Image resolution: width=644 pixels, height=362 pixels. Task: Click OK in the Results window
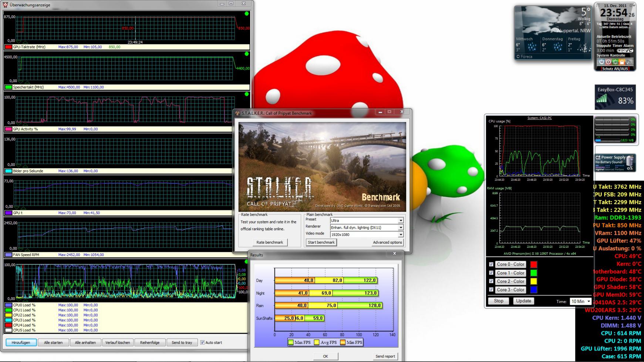click(x=326, y=356)
